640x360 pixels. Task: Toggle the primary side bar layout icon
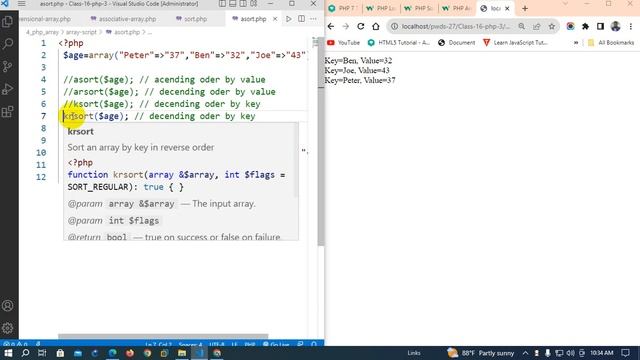point(222,4)
